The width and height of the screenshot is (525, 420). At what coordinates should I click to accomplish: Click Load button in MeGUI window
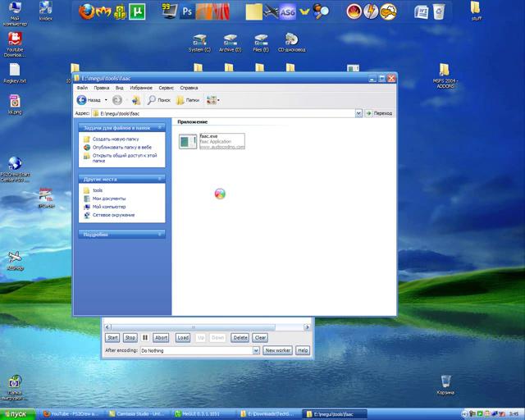183,338
